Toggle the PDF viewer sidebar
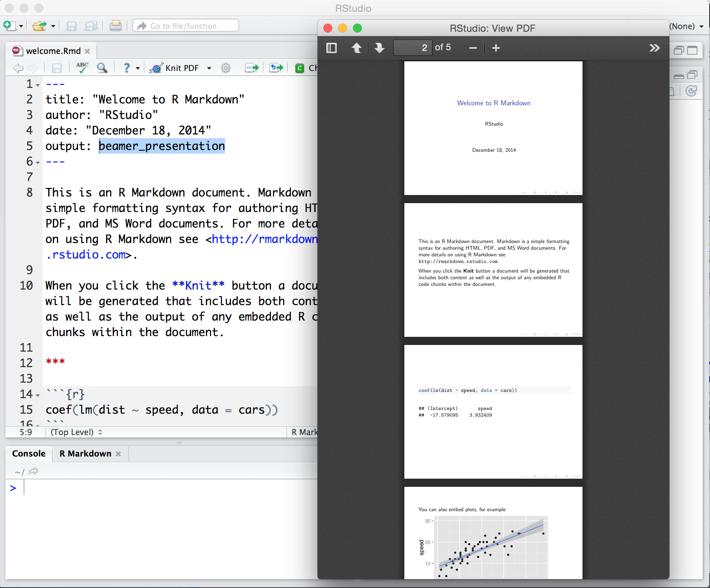The width and height of the screenshot is (710, 588). (332, 48)
